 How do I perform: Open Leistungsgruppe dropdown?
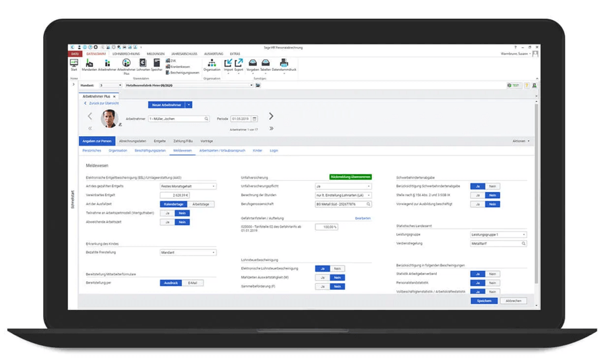(x=498, y=235)
